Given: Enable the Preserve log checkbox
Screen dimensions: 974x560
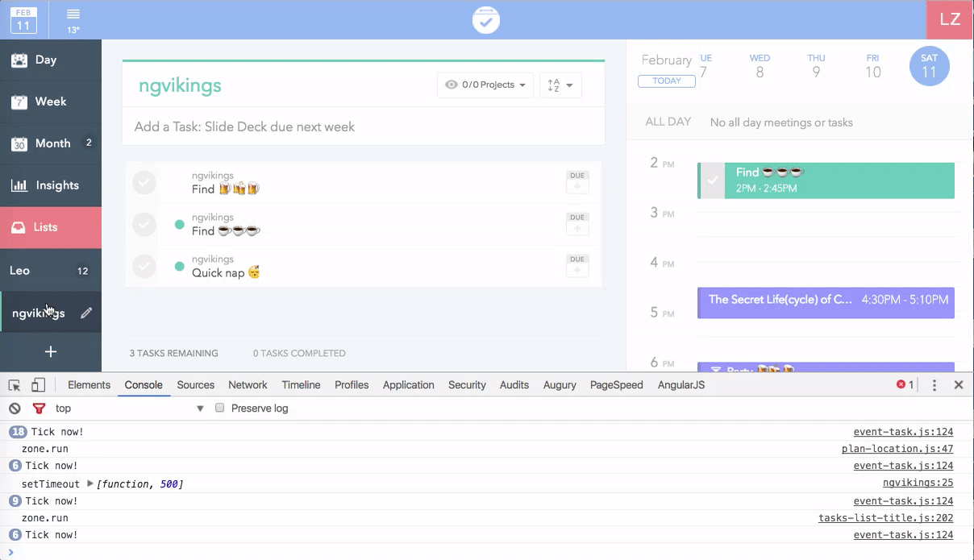Looking at the screenshot, I should (219, 409).
